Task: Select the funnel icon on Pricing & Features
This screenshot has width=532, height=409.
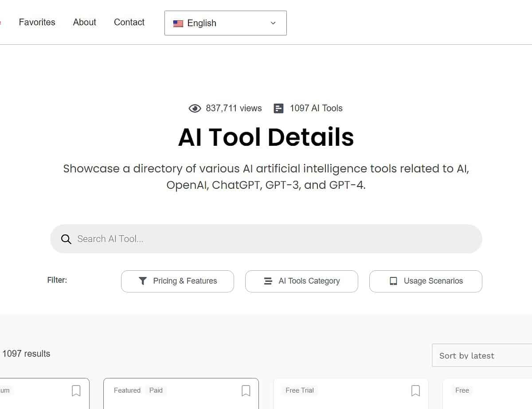Action: (142, 281)
